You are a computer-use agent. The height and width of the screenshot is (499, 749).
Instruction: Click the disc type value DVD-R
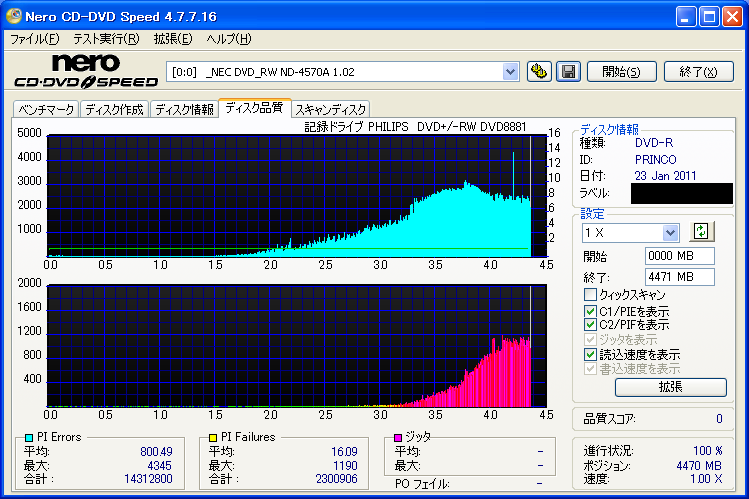coord(653,143)
